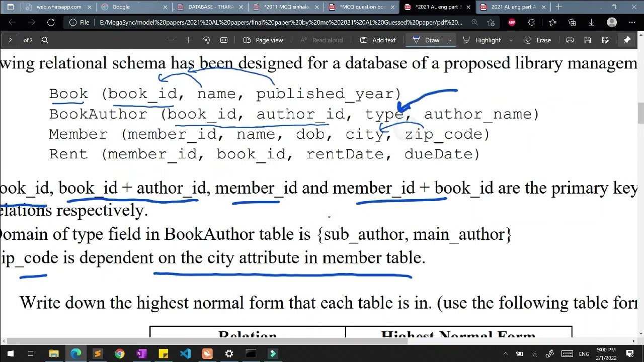
Task: Switch to the DATABASE - THARA tab
Action: [209, 7]
